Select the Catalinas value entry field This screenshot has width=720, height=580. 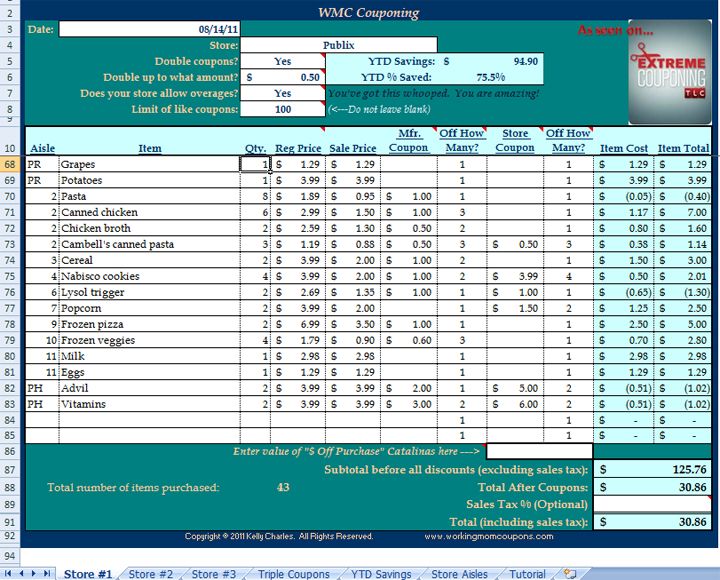[x=540, y=451]
